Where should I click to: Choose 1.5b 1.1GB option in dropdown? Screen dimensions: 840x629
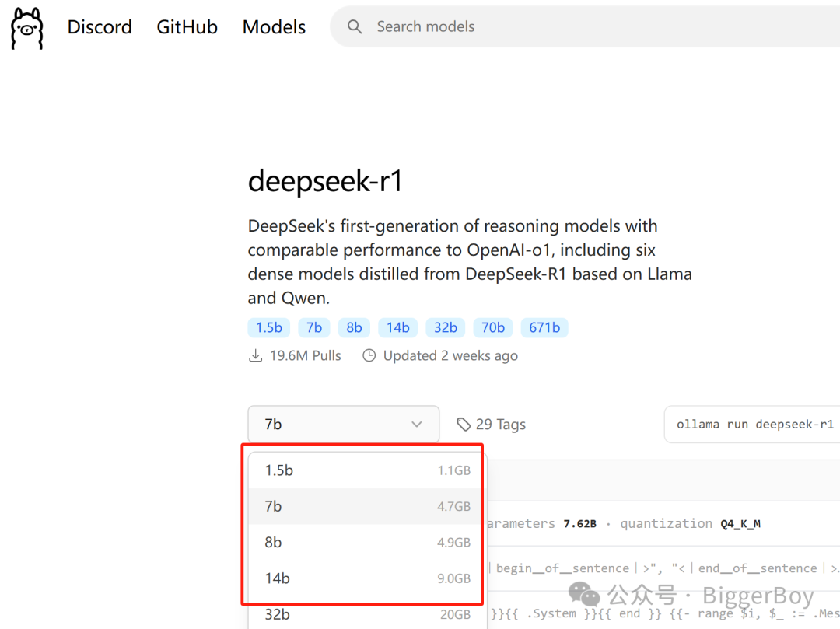point(367,470)
